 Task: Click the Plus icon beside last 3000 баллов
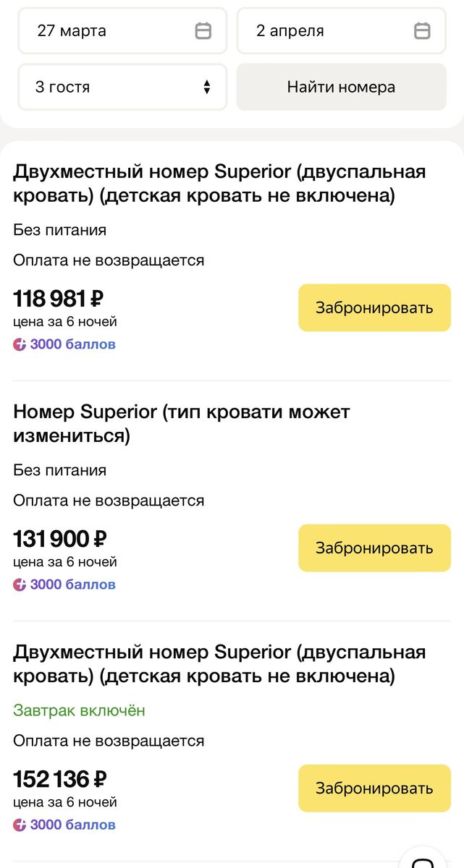[19, 823]
